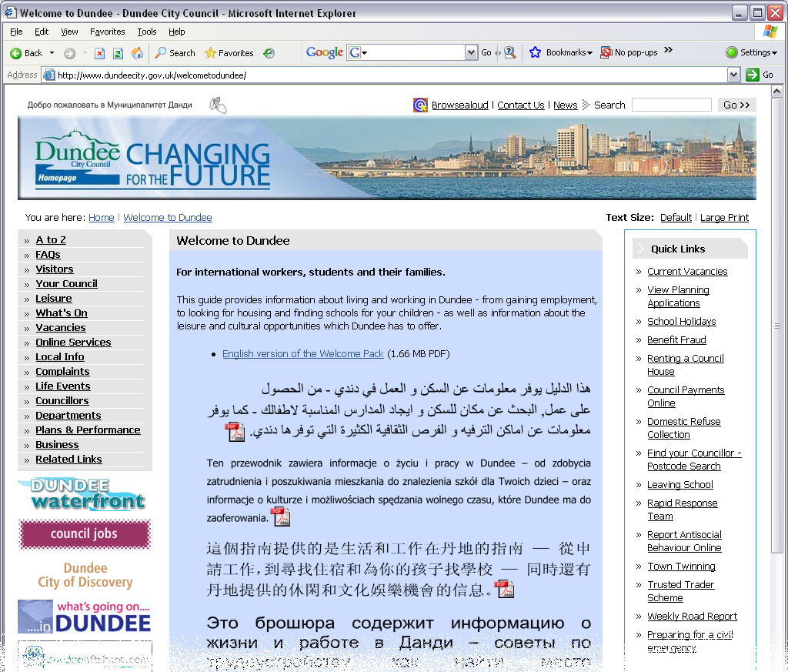Open the School Holidays quick link

pos(682,321)
